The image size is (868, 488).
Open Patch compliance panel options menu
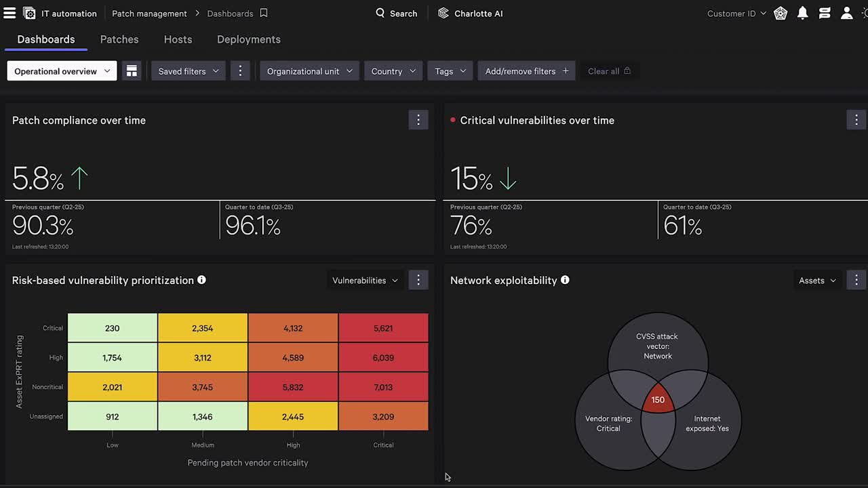(x=418, y=120)
